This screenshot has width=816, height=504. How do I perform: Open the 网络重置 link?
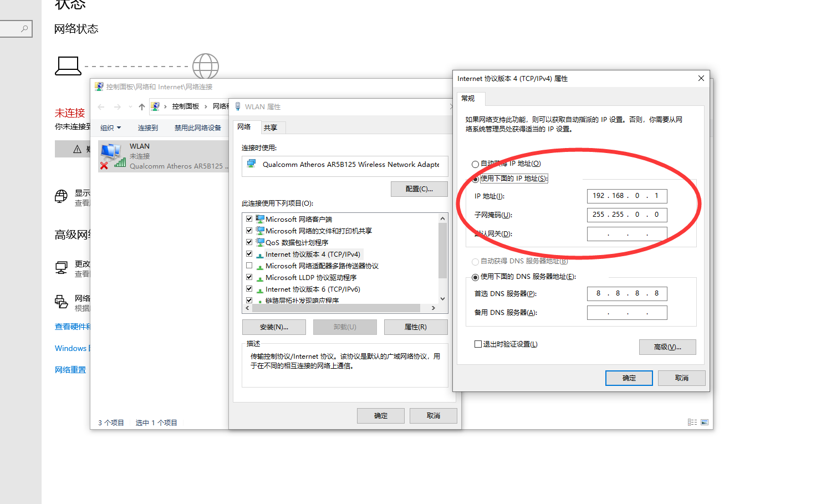[x=70, y=369]
